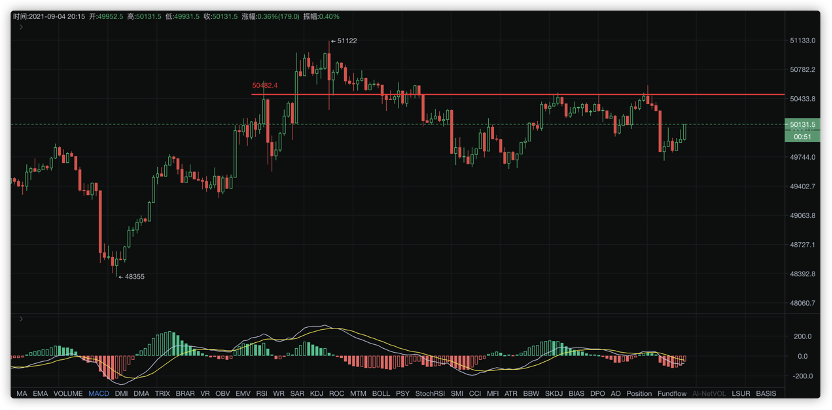Image resolution: width=832 pixels, height=410 pixels.
Task: Choose the BASIS indicator
Action: click(766, 394)
